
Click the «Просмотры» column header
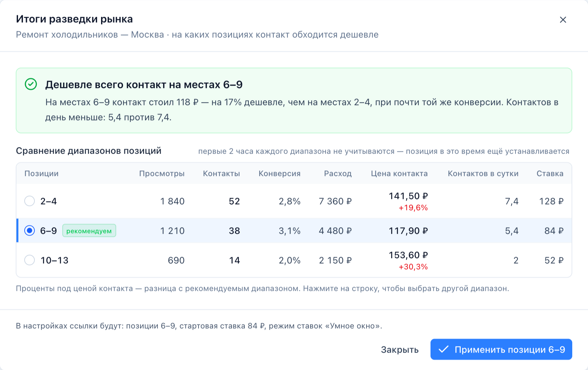point(162,174)
